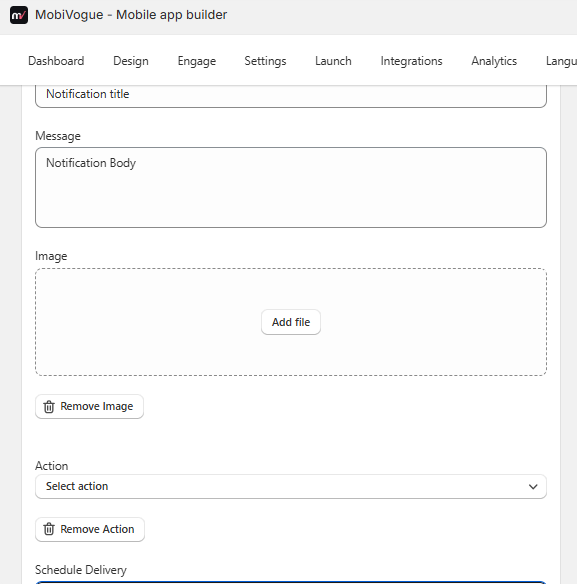Viewport: 577px width, 584px height.
Task: Click trash icon on Remove Action button
Action: pyautogui.click(x=49, y=529)
